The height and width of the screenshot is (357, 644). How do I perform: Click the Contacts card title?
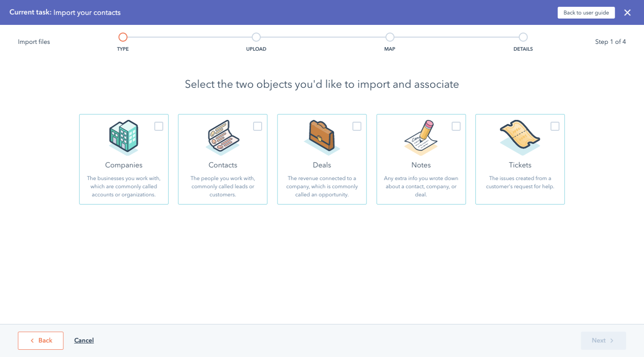[x=223, y=165]
